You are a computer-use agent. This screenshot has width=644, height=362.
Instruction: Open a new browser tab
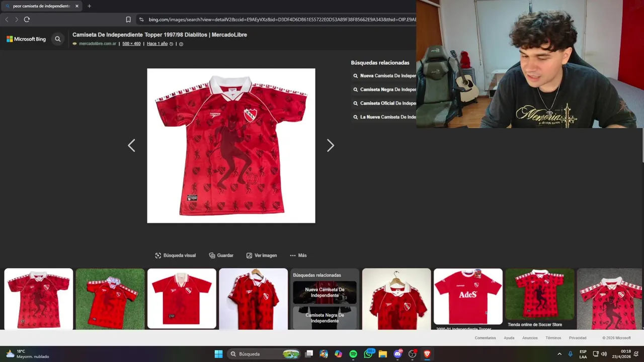(x=89, y=6)
